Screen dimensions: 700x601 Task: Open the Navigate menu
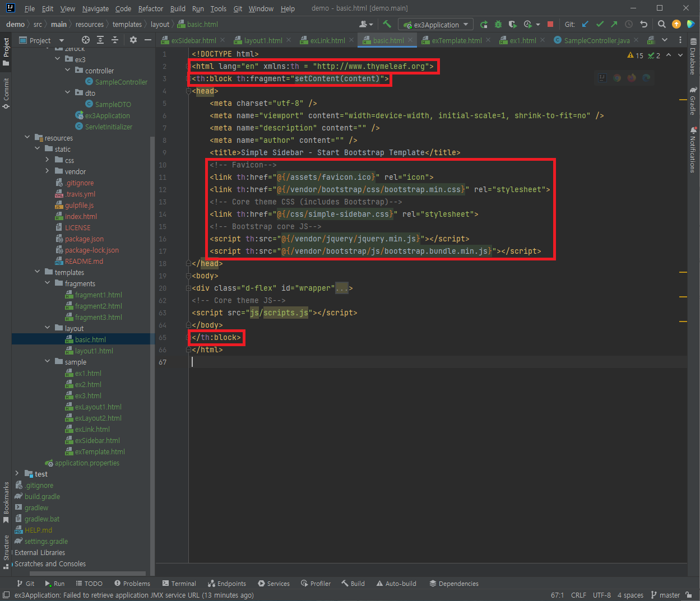pos(95,8)
